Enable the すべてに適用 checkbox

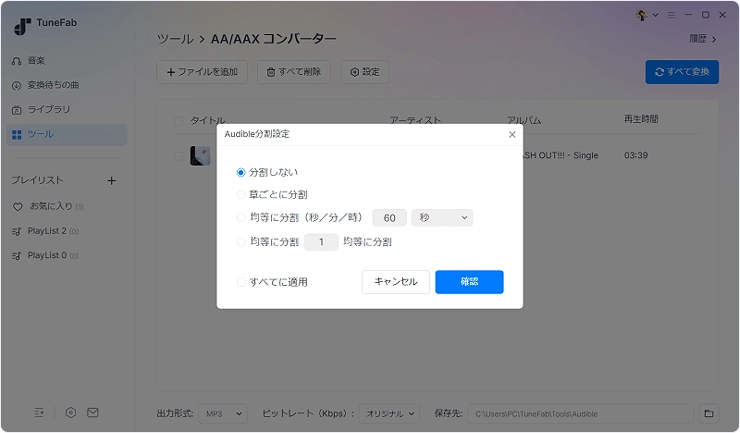(241, 282)
